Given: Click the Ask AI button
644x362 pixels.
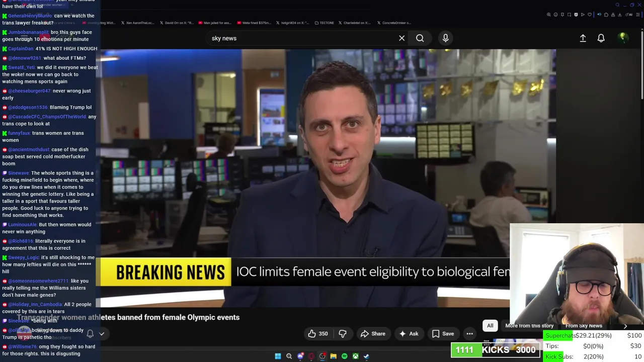Looking at the screenshot, I should (409, 333).
